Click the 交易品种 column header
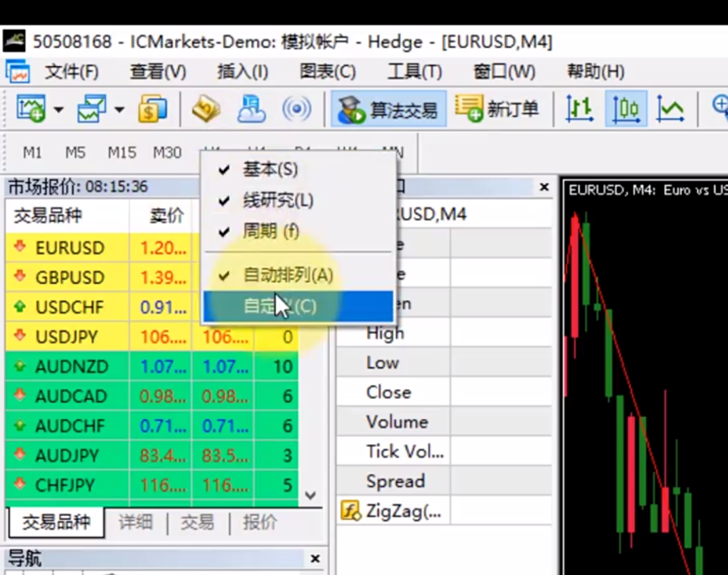This screenshot has height=575, width=728. [x=67, y=216]
